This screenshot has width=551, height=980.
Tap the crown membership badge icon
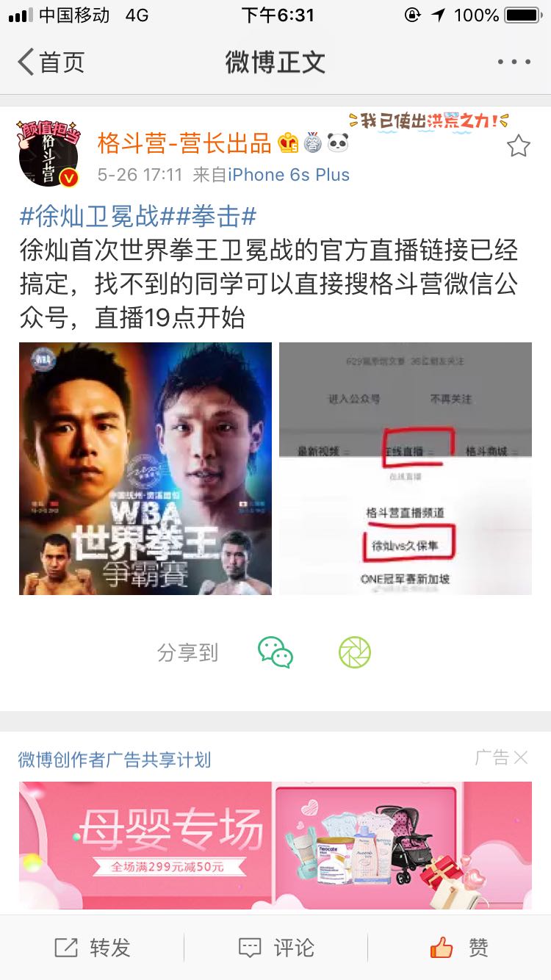[x=288, y=143]
